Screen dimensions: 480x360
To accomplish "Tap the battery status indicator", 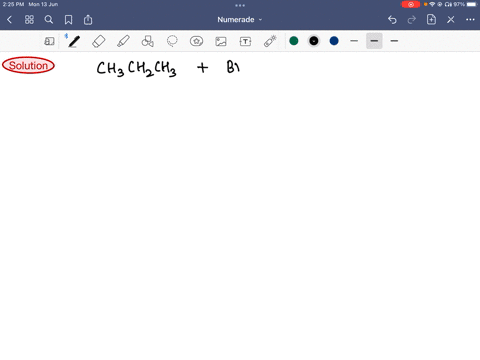I will click(472, 4).
